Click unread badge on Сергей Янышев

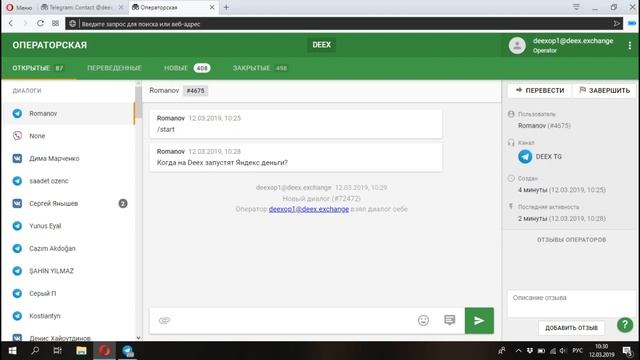(x=123, y=203)
